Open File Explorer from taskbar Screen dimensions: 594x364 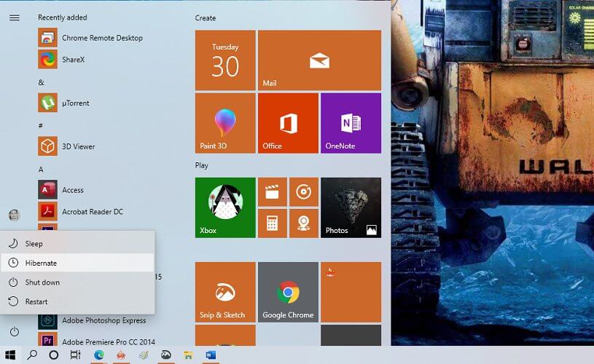(x=188, y=355)
